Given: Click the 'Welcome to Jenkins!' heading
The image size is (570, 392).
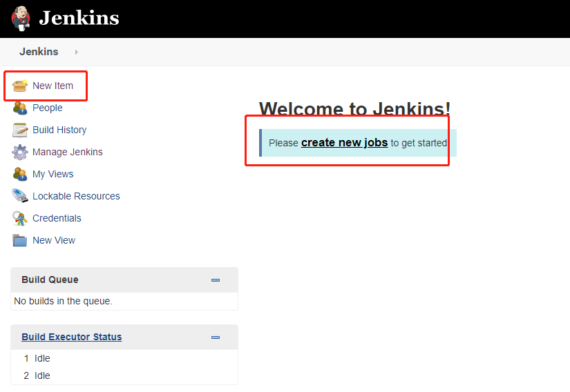Looking at the screenshot, I should [355, 109].
